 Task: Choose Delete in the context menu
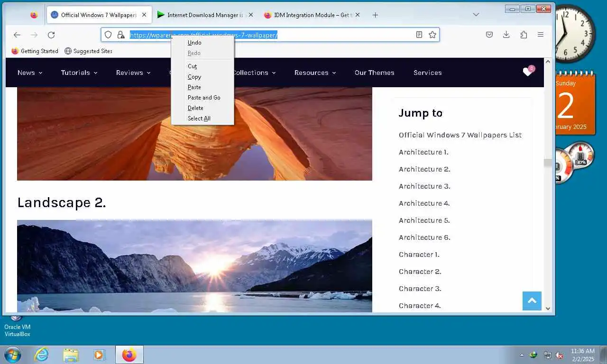point(202,108)
